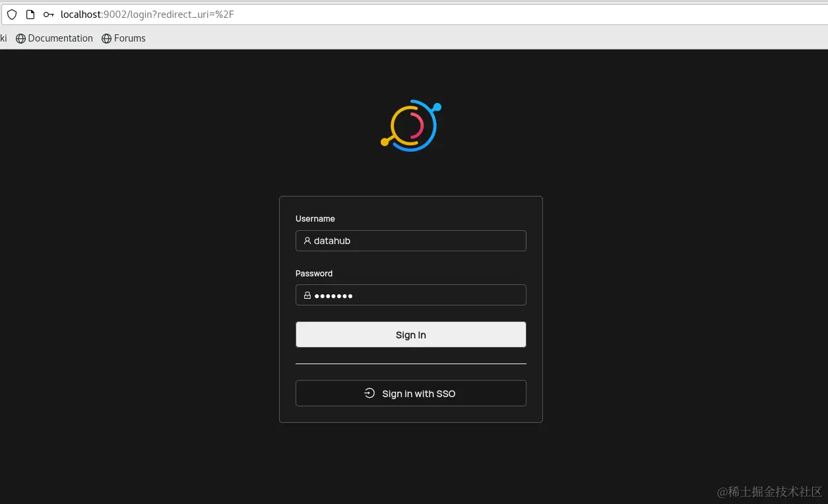Choose Sign in with SSO
This screenshot has height=504, width=828.
410,393
